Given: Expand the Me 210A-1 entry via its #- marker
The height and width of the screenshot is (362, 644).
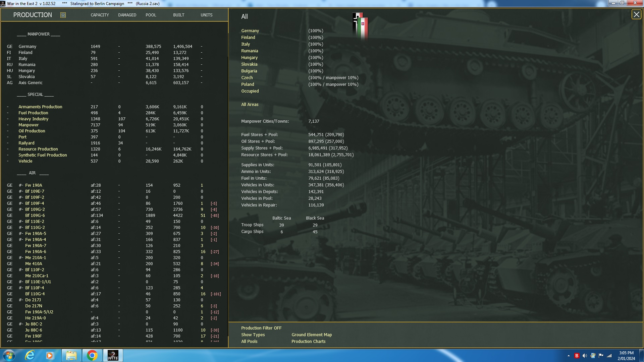Looking at the screenshot, I should click(x=21, y=257).
